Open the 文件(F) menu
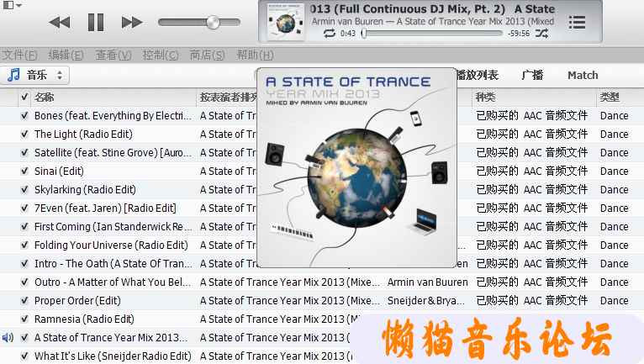The width and height of the screenshot is (644, 364). 19,55
